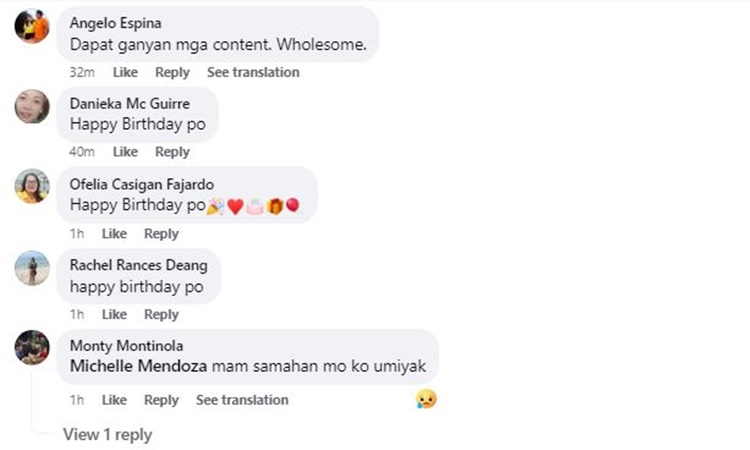Open Danieka Mc Guirre's avatar
This screenshot has height=450, width=750.
click(x=32, y=106)
